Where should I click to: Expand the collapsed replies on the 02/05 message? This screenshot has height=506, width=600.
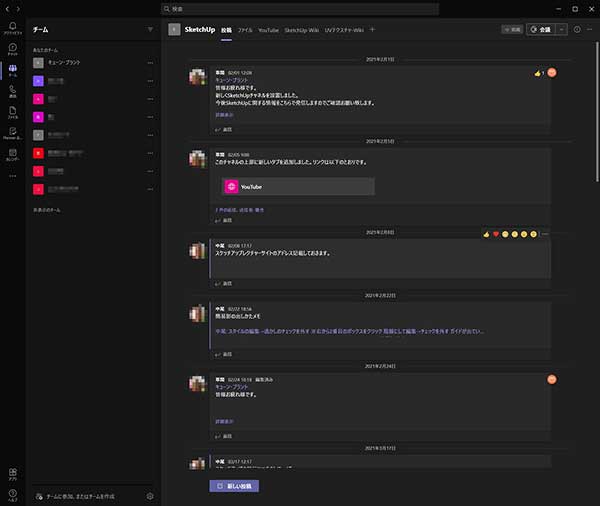[239, 210]
